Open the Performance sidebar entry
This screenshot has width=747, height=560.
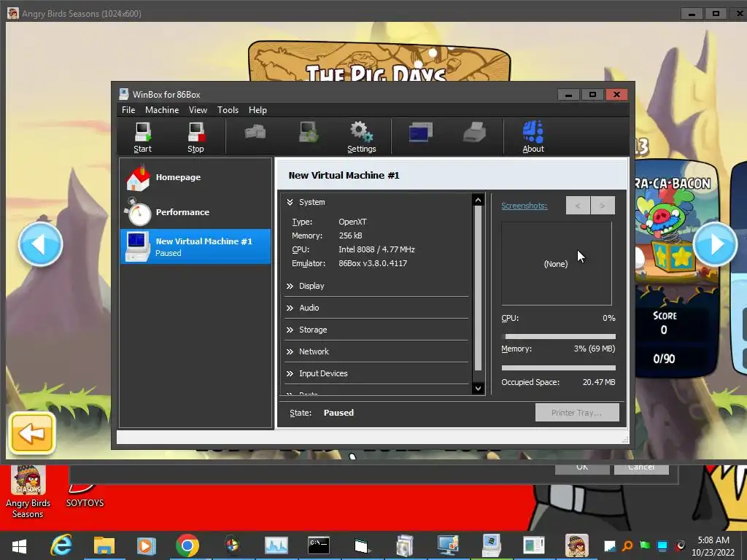196,212
